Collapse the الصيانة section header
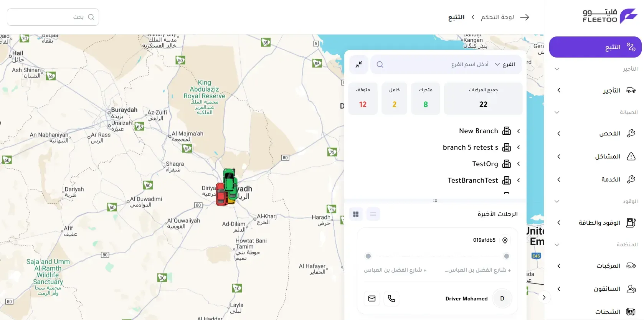644x320 pixels. click(595, 112)
